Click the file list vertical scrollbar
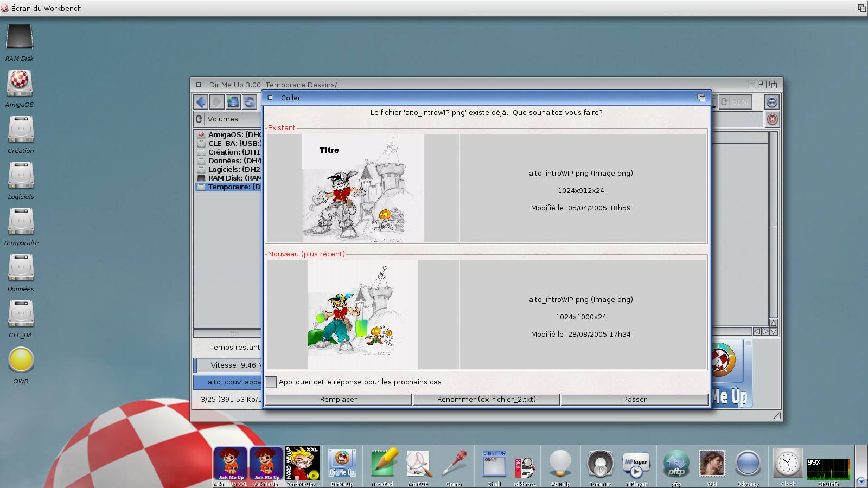The width and height of the screenshot is (868, 488). tap(773, 225)
